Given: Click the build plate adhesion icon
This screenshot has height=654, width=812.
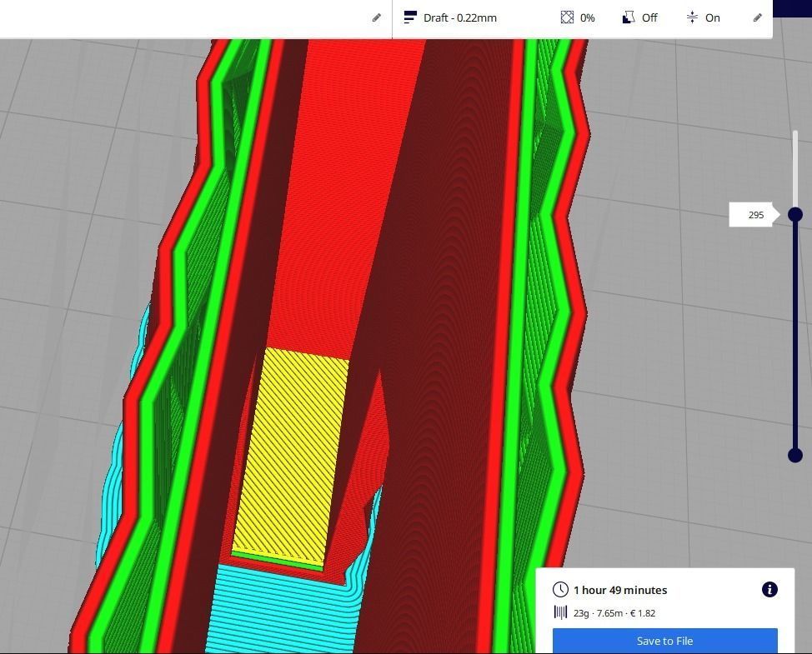Looking at the screenshot, I should (692, 17).
